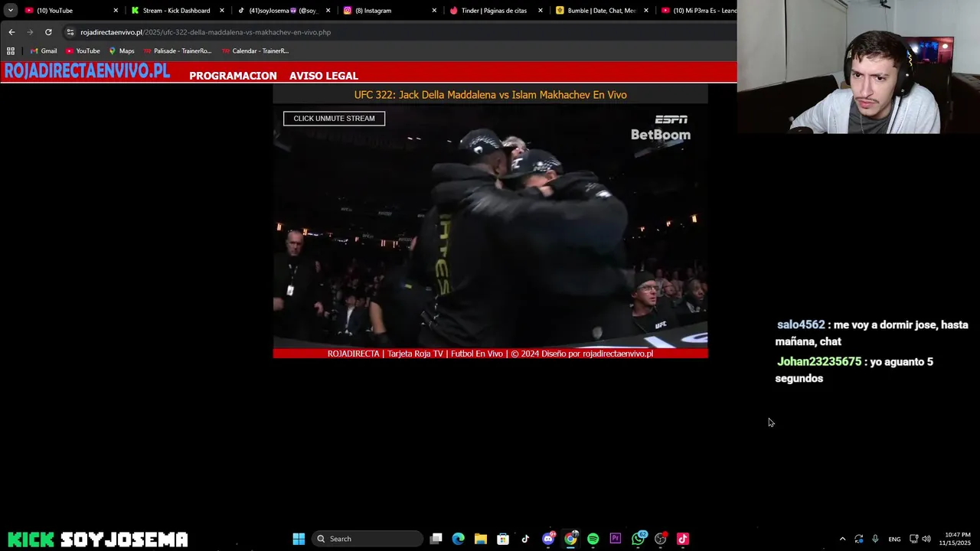Expand the hidden system tray icons chevron
The height and width of the screenshot is (551, 980).
pos(842,539)
